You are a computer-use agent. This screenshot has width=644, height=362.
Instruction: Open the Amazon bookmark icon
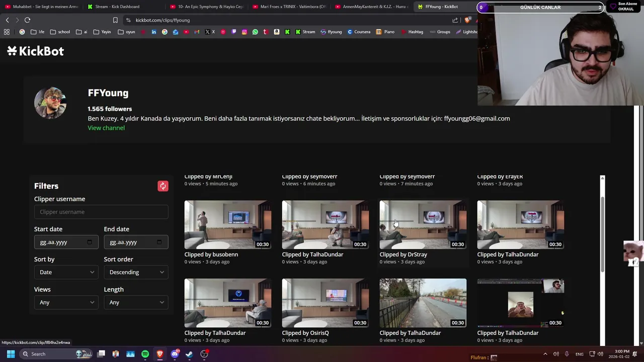coord(277,32)
